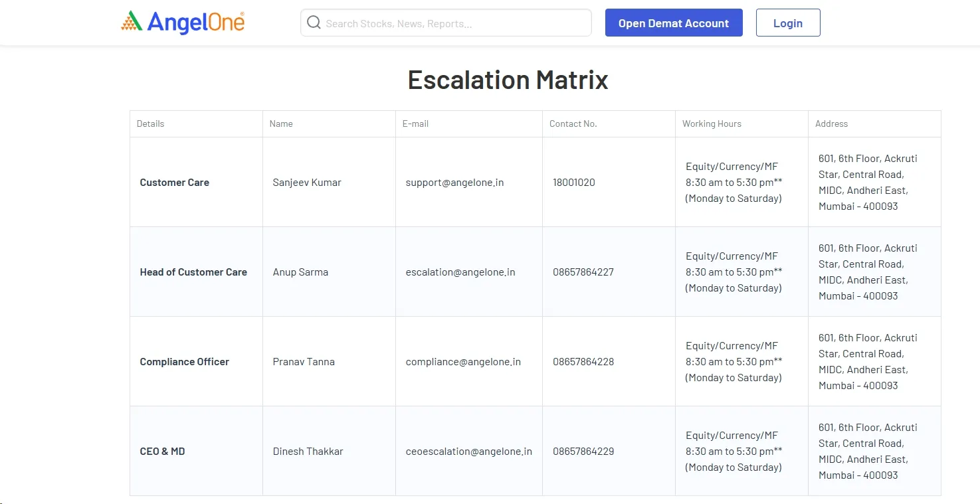This screenshot has height=504, width=980.
Task: Select the Compliance Officer row label
Action: click(x=185, y=362)
